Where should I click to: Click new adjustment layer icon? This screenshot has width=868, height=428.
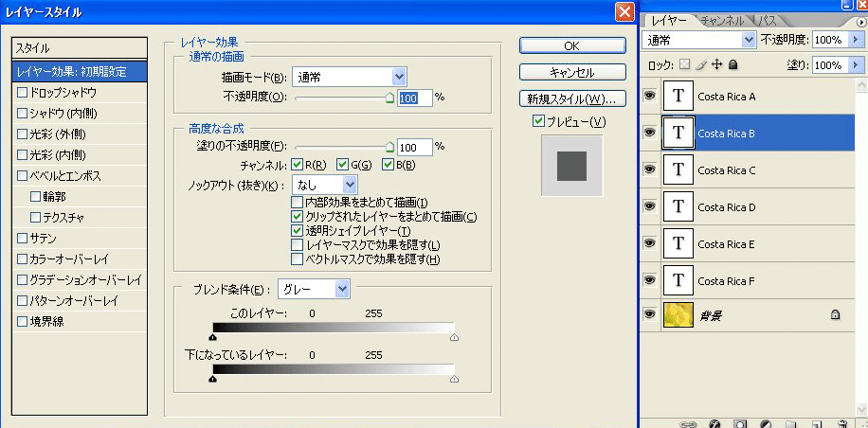[766, 424]
